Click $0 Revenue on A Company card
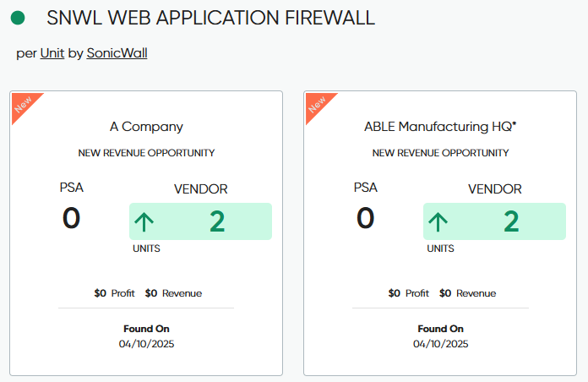588x382 pixels. tap(173, 293)
